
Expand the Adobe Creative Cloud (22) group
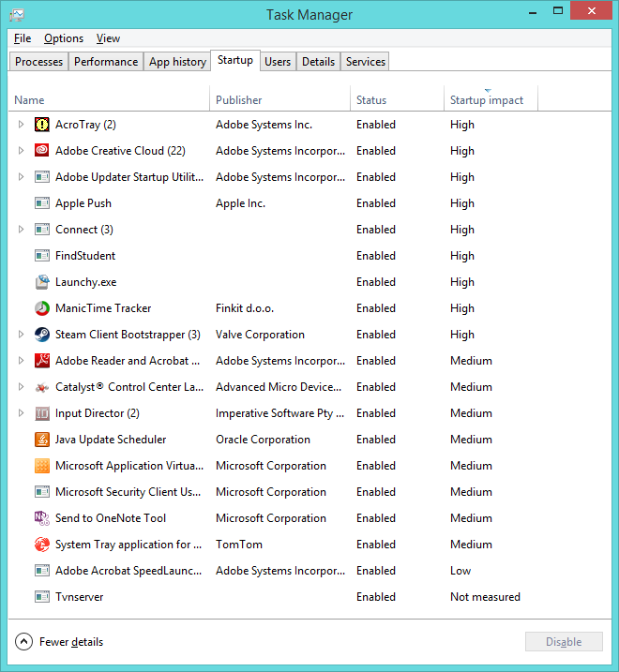pos(21,151)
